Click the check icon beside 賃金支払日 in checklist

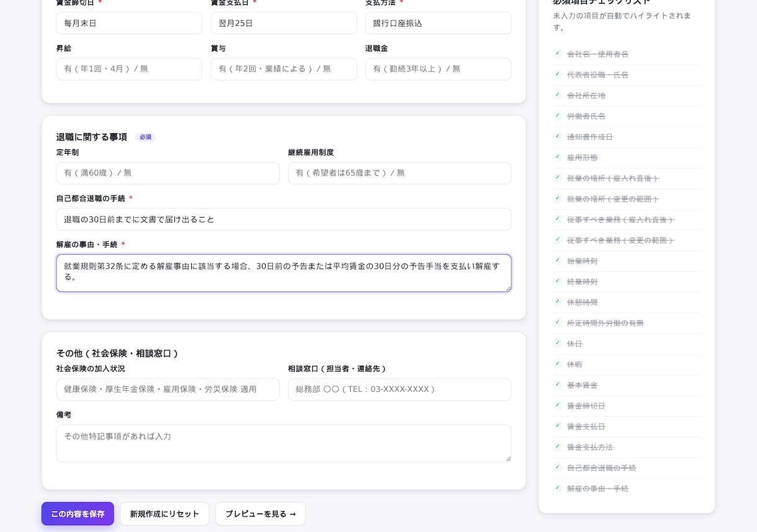click(x=557, y=426)
